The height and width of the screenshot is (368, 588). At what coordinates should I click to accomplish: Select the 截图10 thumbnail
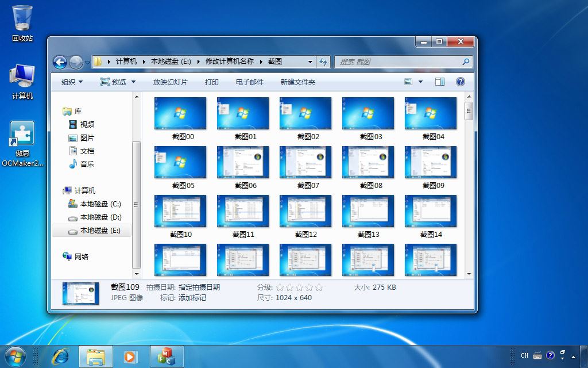(x=180, y=211)
